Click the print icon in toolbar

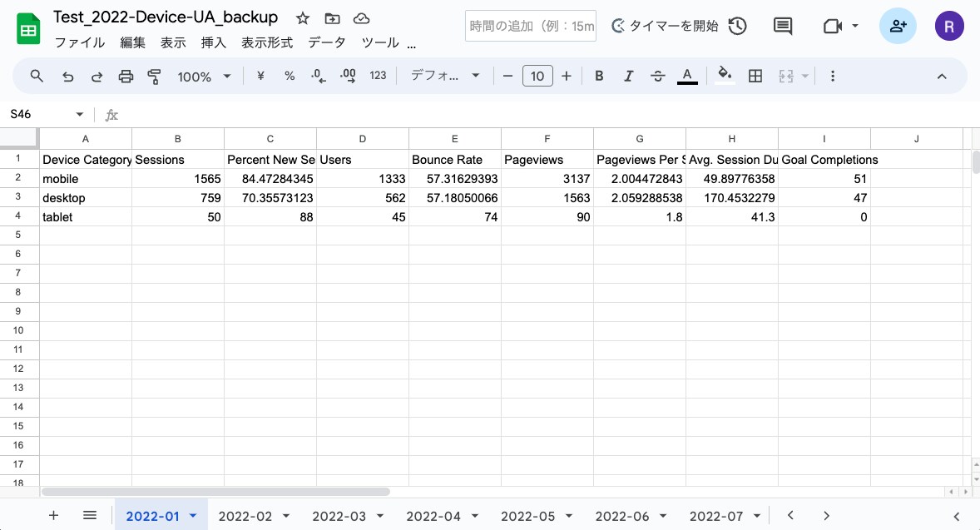126,77
